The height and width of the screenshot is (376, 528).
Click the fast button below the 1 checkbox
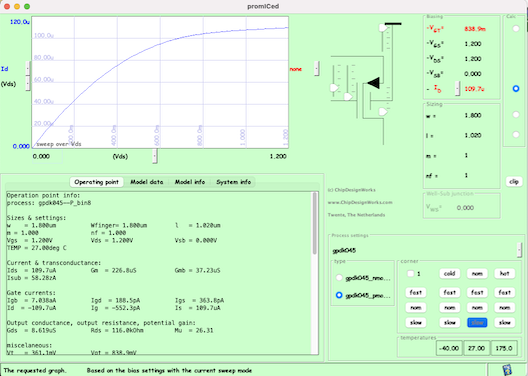(x=416, y=293)
